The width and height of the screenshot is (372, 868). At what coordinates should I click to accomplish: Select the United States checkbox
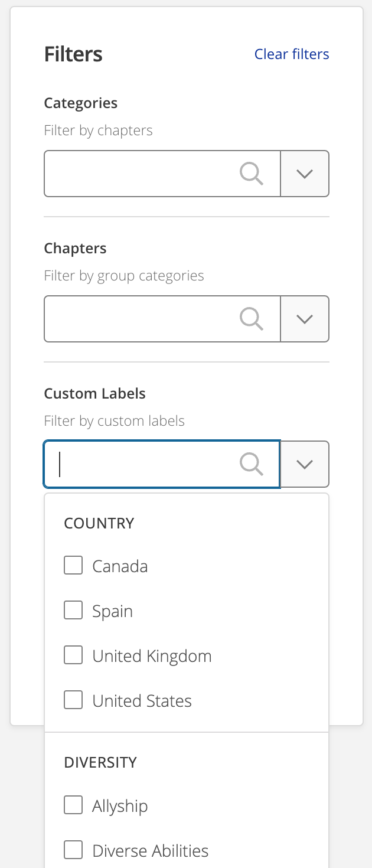73,700
